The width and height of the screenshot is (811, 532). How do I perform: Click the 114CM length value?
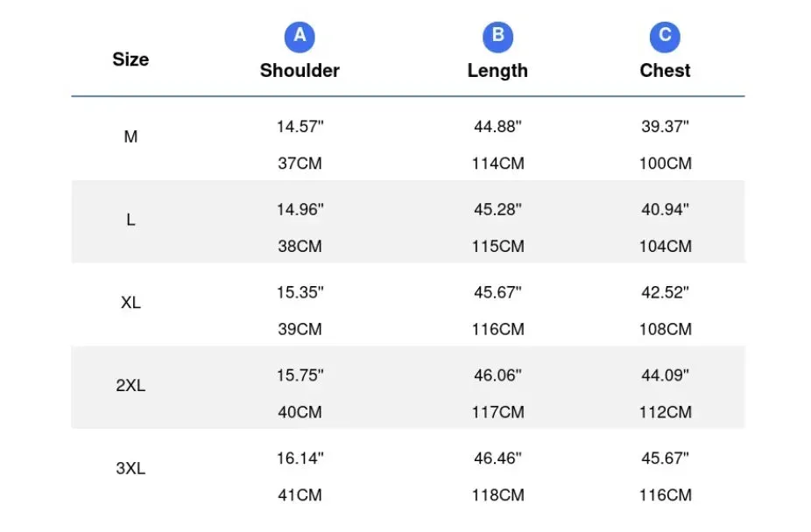coord(497,164)
